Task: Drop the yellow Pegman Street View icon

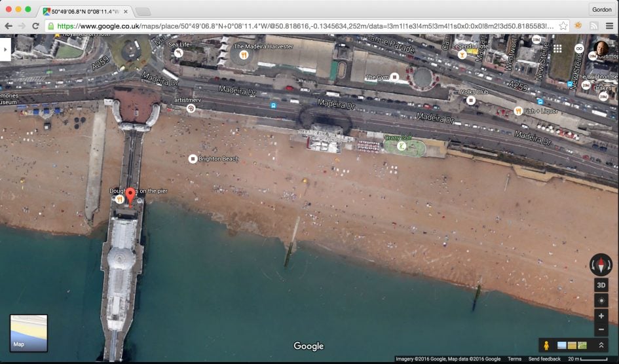Action: coord(546,346)
